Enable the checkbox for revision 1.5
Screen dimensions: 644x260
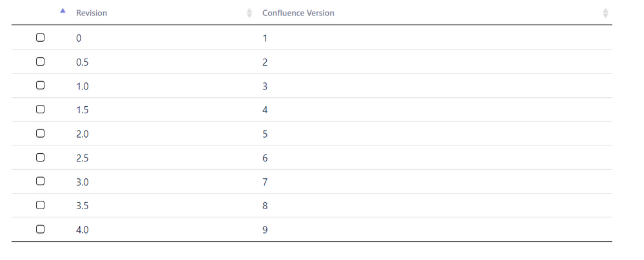click(x=40, y=109)
